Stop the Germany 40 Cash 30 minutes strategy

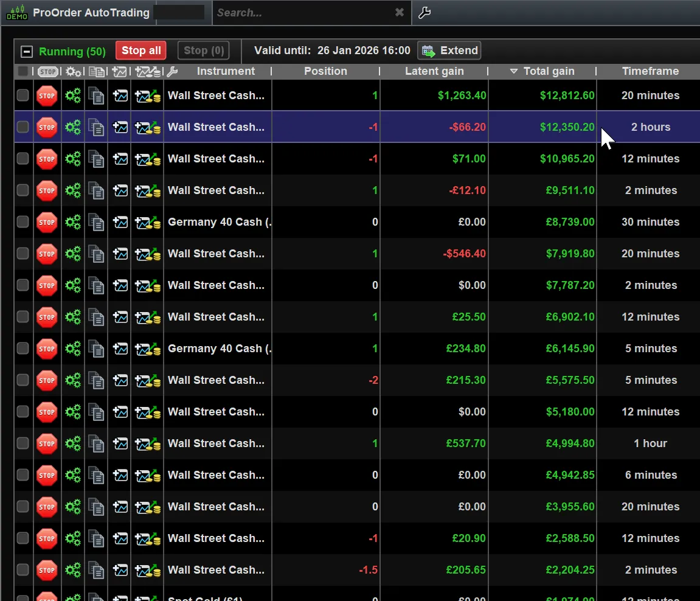47,222
